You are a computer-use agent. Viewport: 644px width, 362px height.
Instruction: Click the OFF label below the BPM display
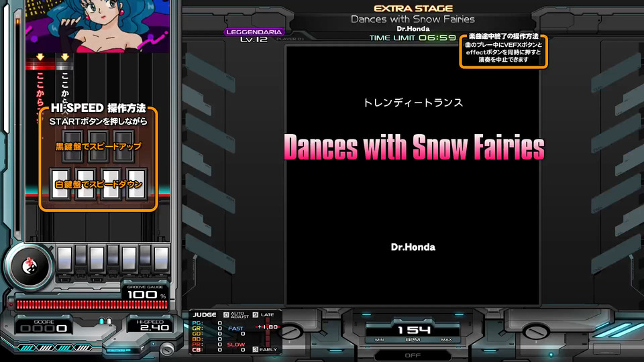tap(413, 355)
